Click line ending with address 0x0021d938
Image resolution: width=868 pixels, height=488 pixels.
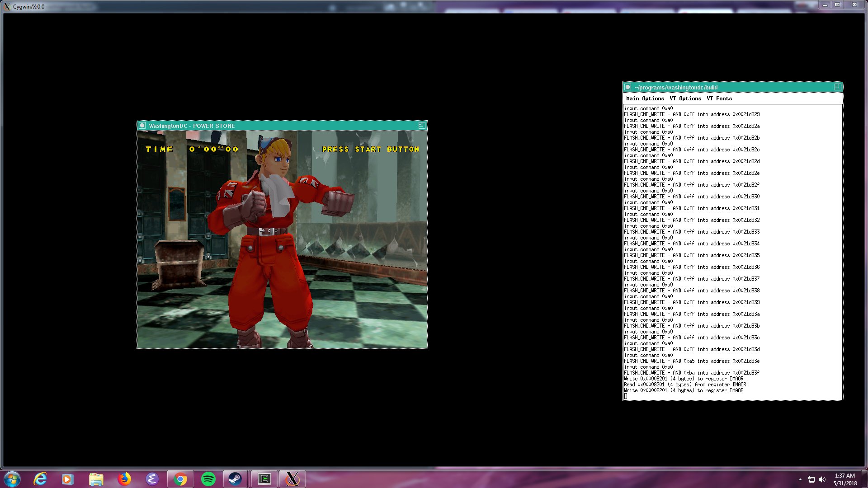[x=692, y=291]
